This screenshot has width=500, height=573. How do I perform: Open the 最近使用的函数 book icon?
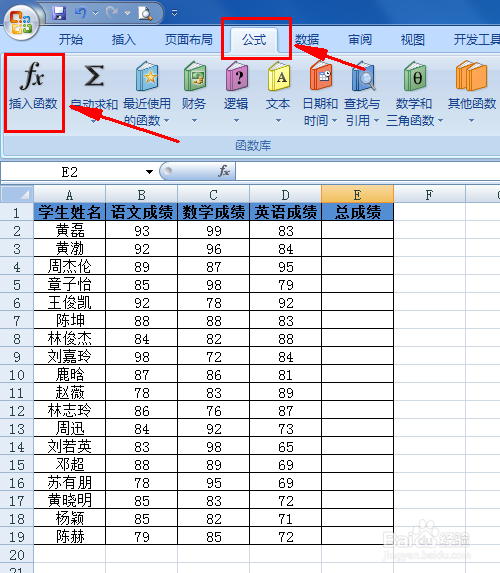(x=147, y=76)
